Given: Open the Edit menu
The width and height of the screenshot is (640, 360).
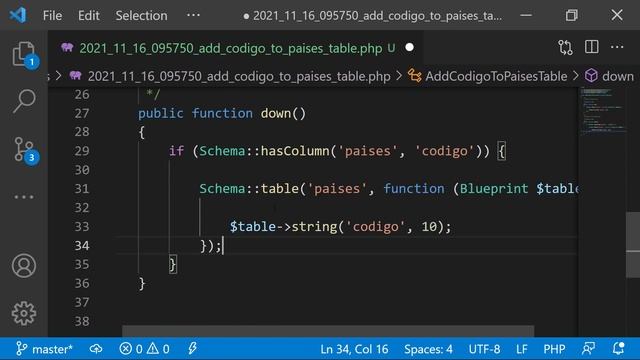Looking at the screenshot, I should coord(89,16).
